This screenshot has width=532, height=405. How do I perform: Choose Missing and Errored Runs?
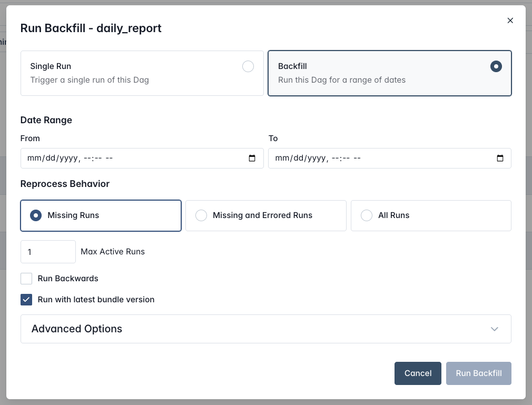click(265, 216)
